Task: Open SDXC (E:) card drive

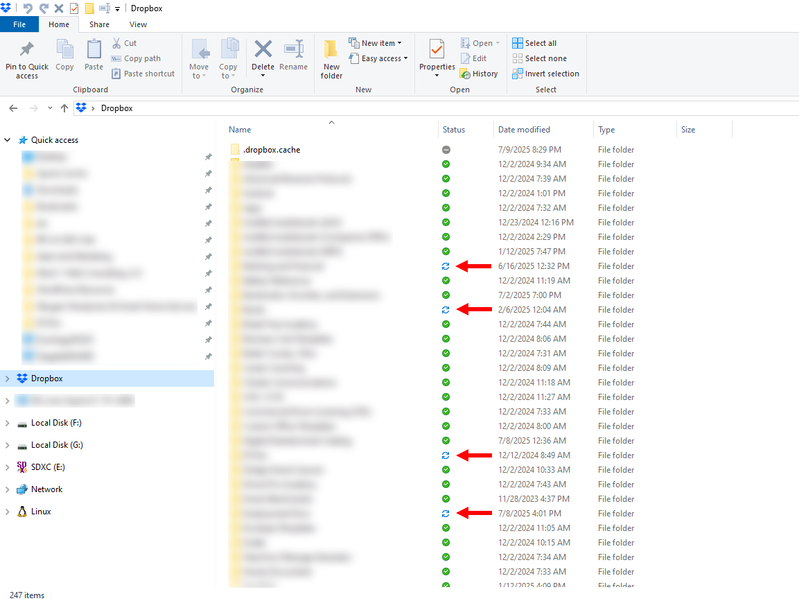Action: point(48,467)
